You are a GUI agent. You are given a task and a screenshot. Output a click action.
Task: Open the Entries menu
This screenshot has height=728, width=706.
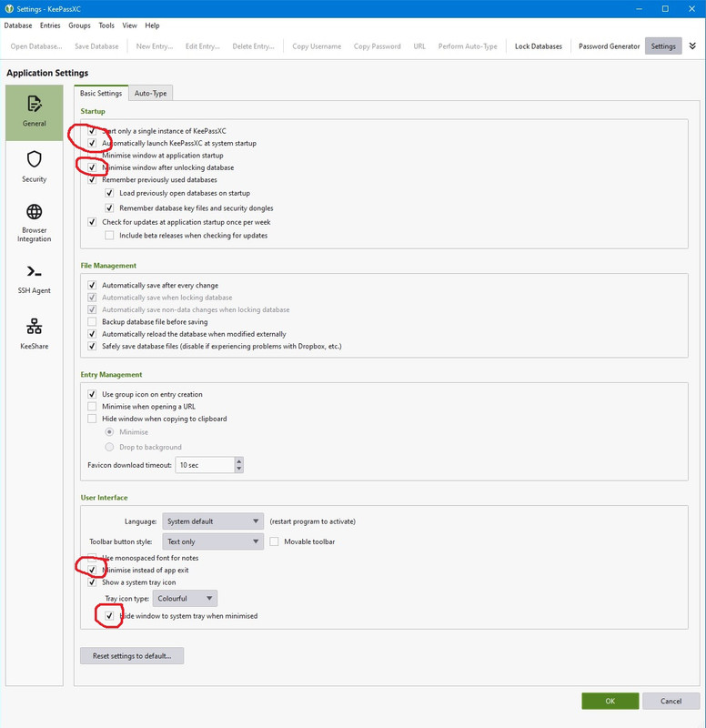pyautogui.click(x=50, y=25)
